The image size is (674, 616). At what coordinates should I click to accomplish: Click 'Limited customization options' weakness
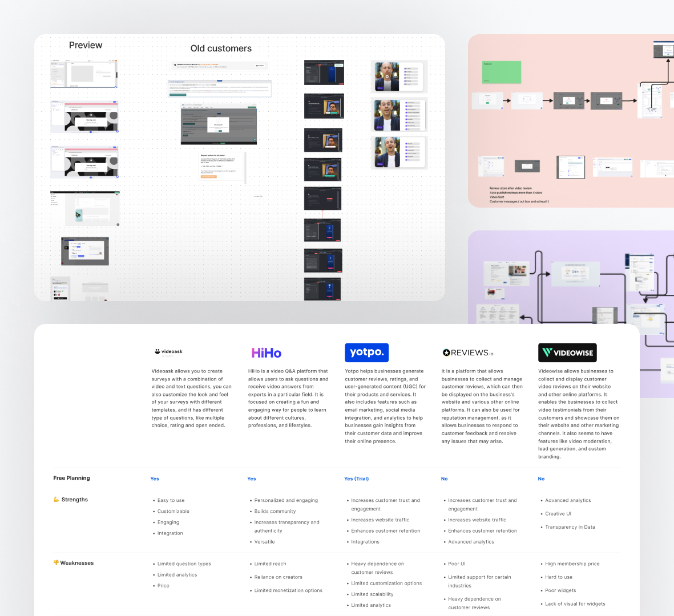386,583
